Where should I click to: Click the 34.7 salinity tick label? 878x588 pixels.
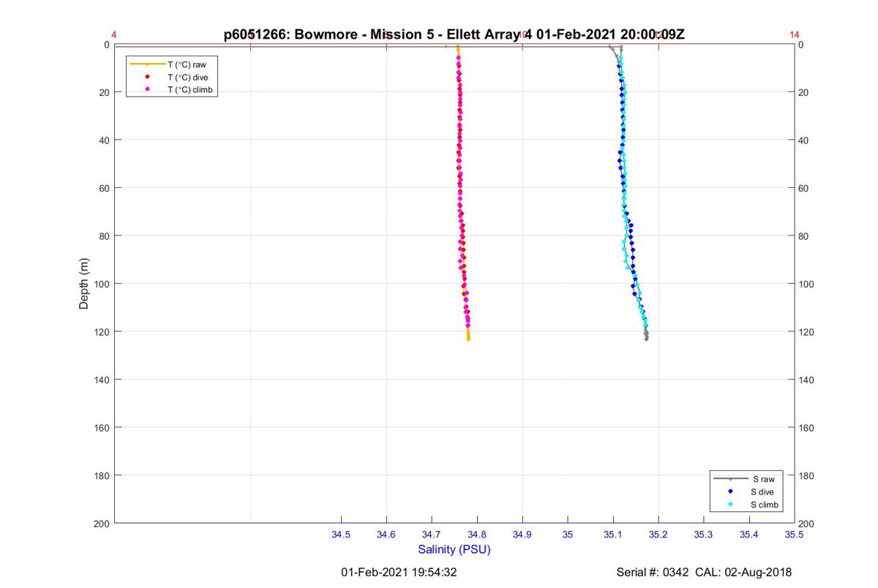(432, 535)
